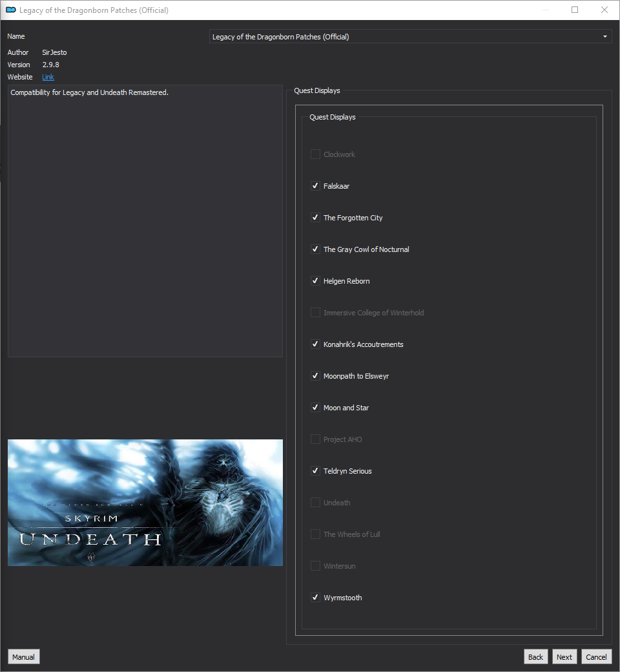Image resolution: width=620 pixels, height=672 pixels.
Task: Toggle the Teldryn Serious checkbox
Action: coord(315,471)
